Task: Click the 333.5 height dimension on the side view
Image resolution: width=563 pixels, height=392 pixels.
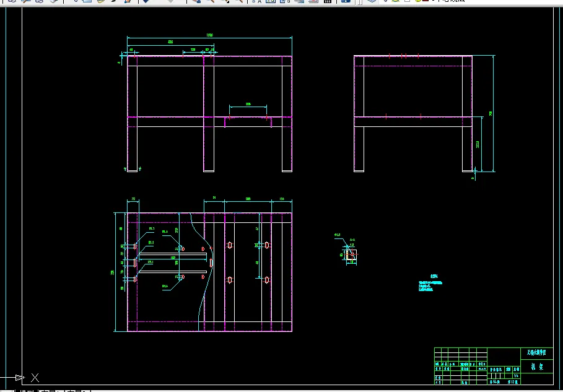Action: click(x=478, y=144)
